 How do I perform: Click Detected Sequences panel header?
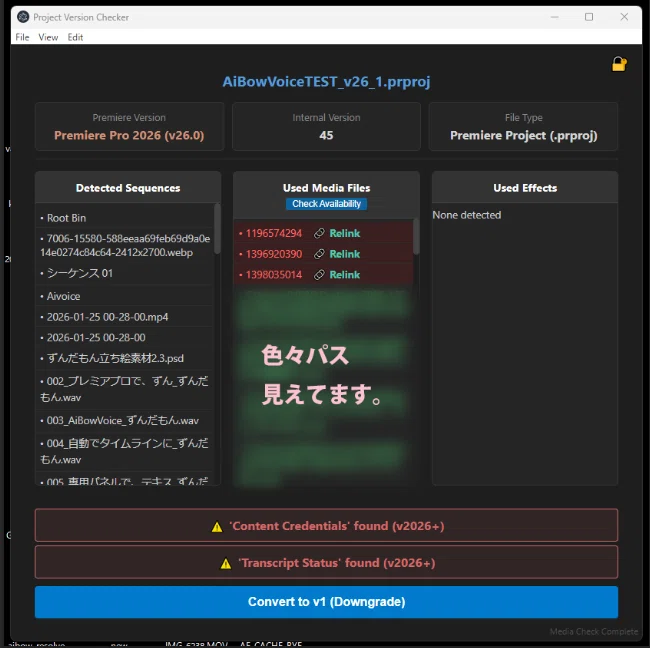click(x=128, y=188)
